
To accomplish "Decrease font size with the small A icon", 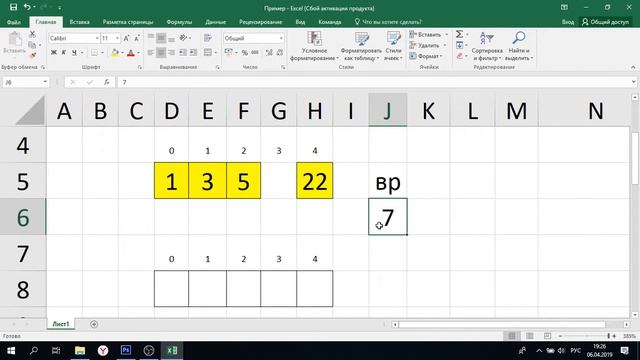I will coord(137,38).
